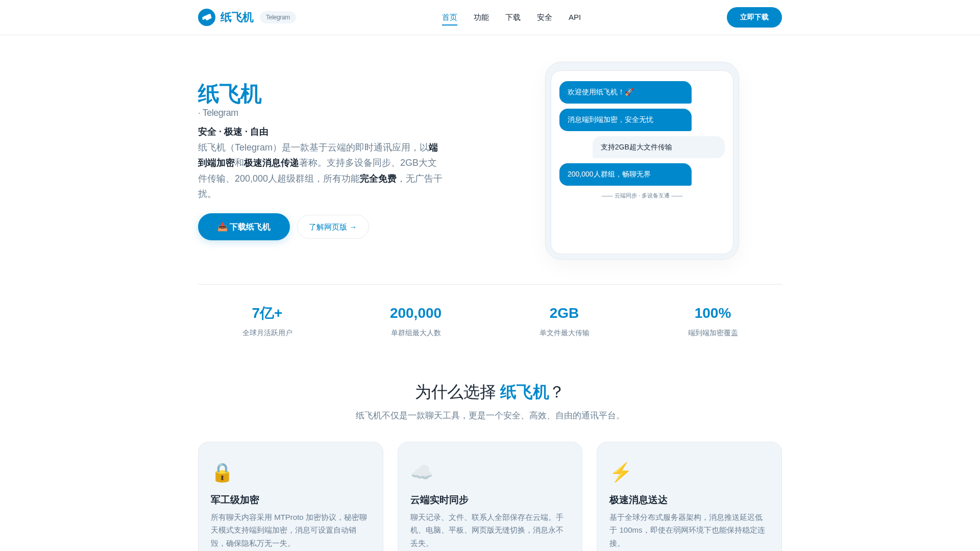This screenshot has width=980, height=551.
Task: Go to the 功能 nav item
Action: (481, 17)
